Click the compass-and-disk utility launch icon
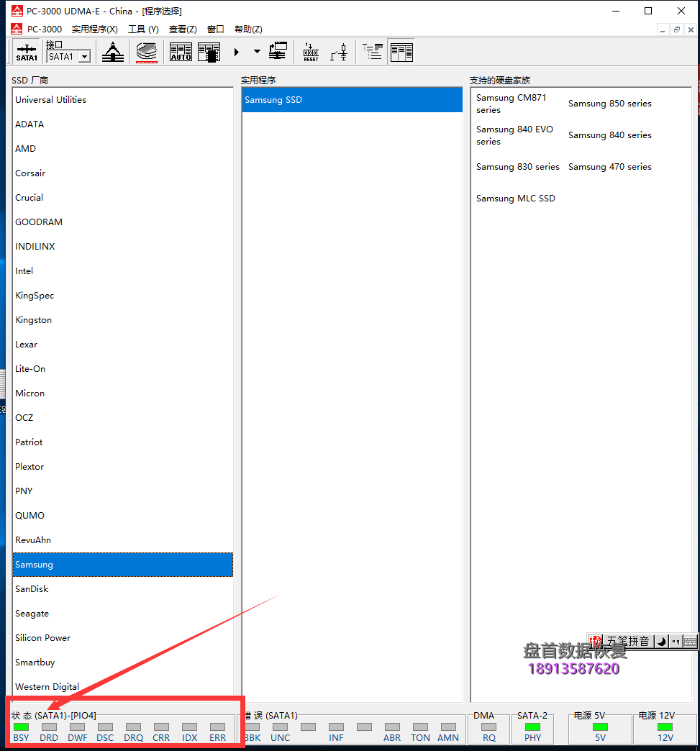This screenshot has width=700, height=751. click(113, 53)
